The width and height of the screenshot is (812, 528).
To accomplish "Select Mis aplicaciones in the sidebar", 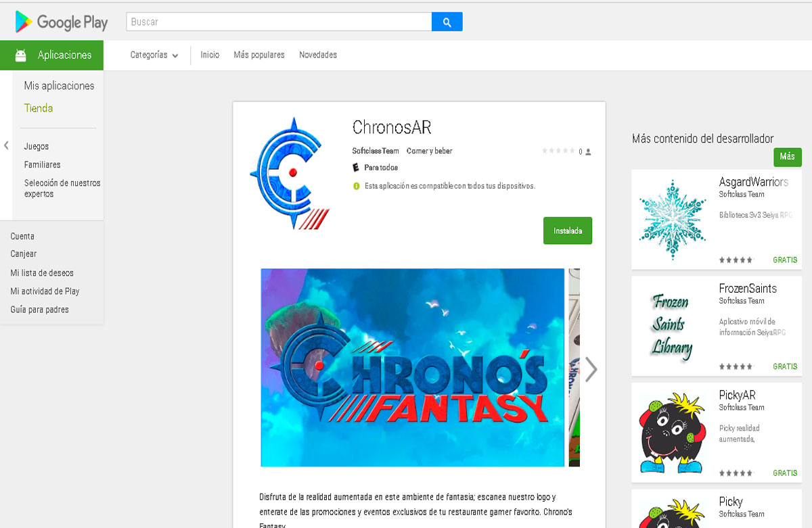I will [x=59, y=86].
